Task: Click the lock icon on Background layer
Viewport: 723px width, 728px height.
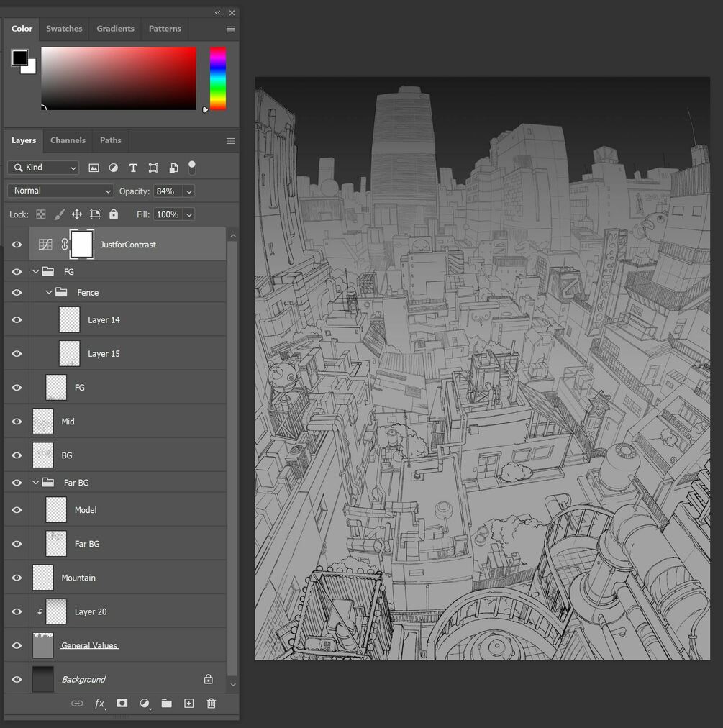Action: (209, 679)
